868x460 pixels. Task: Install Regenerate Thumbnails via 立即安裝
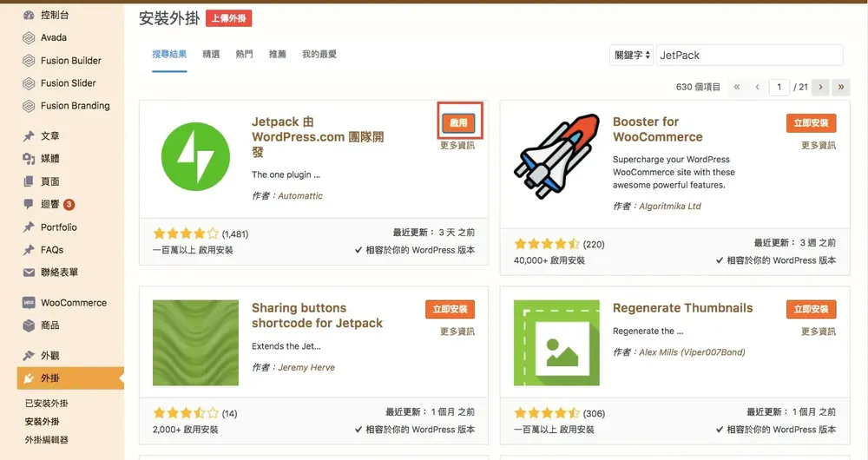click(x=811, y=309)
